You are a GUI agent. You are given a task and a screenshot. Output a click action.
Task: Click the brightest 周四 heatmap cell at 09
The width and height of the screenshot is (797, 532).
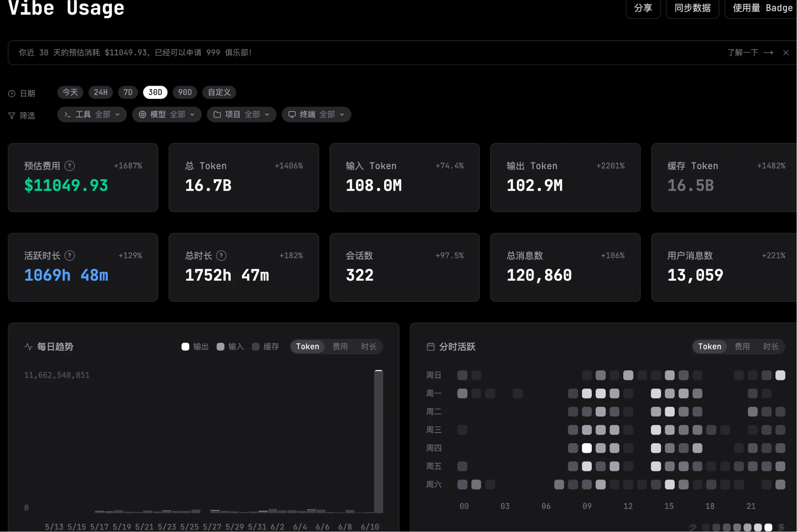(587, 448)
